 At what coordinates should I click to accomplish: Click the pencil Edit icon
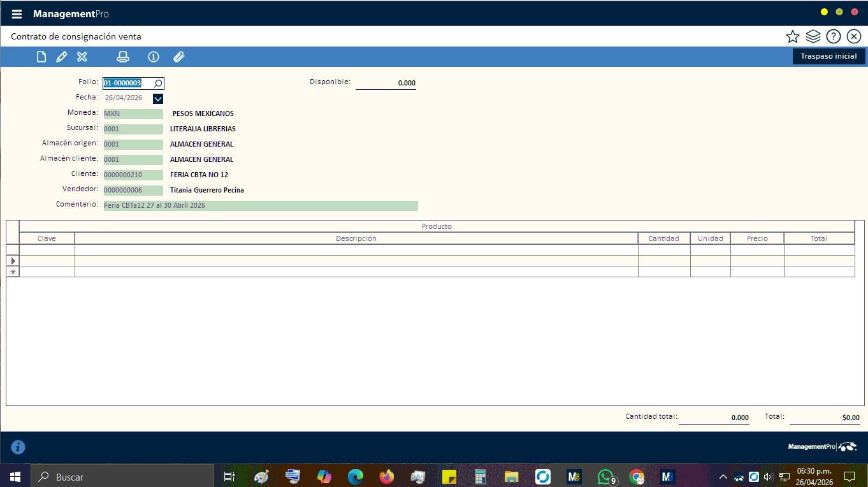tap(62, 57)
